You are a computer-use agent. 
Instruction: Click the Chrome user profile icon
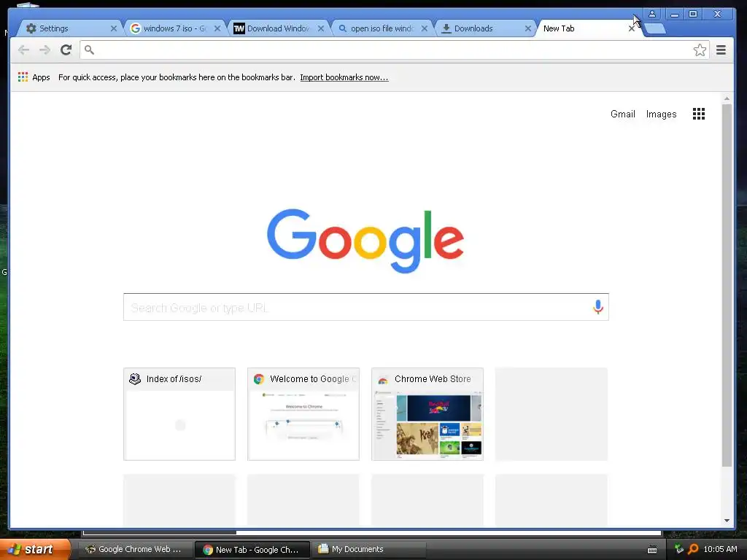coord(651,14)
